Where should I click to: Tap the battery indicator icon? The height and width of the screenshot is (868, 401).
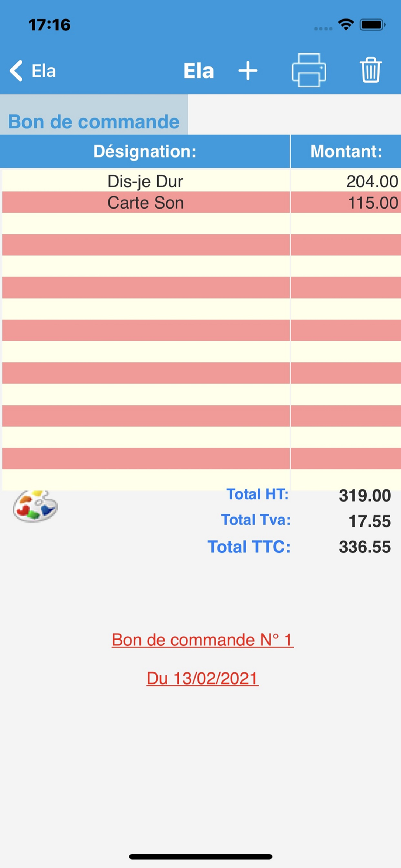(372, 25)
